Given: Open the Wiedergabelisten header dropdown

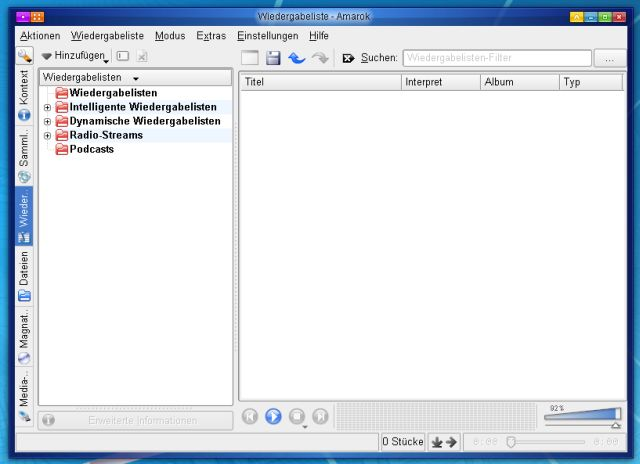Looking at the screenshot, I should coord(136,78).
